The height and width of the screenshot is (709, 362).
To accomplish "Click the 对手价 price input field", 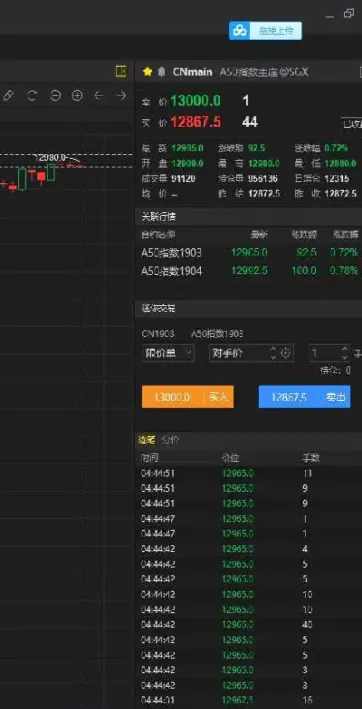I will pyautogui.click(x=239, y=353).
